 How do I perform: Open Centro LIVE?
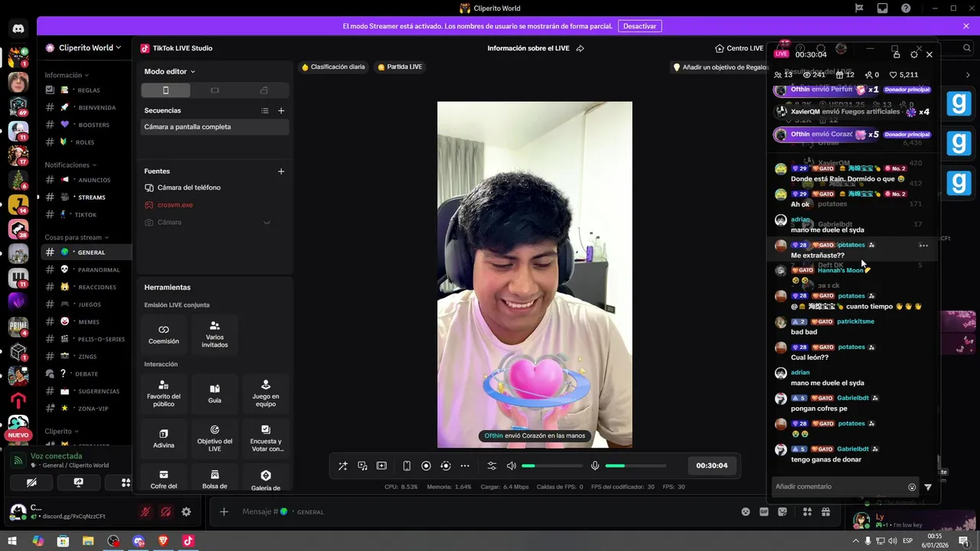pos(739,48)
